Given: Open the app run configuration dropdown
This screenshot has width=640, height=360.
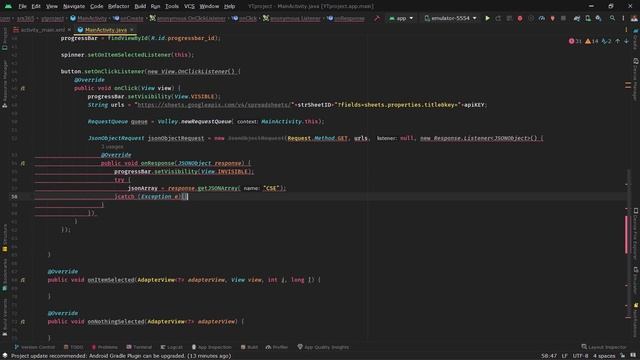Looking at the screenshot, I should pos(401,18).
